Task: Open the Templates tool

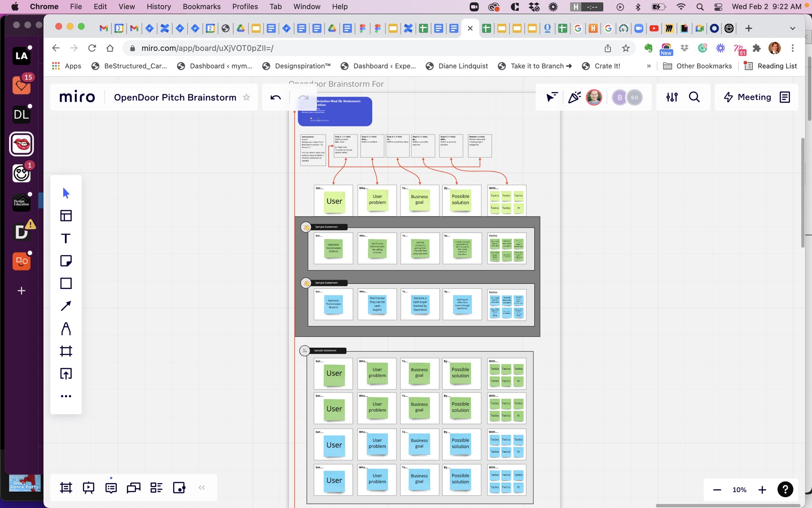Action: (x=66, y=215)
